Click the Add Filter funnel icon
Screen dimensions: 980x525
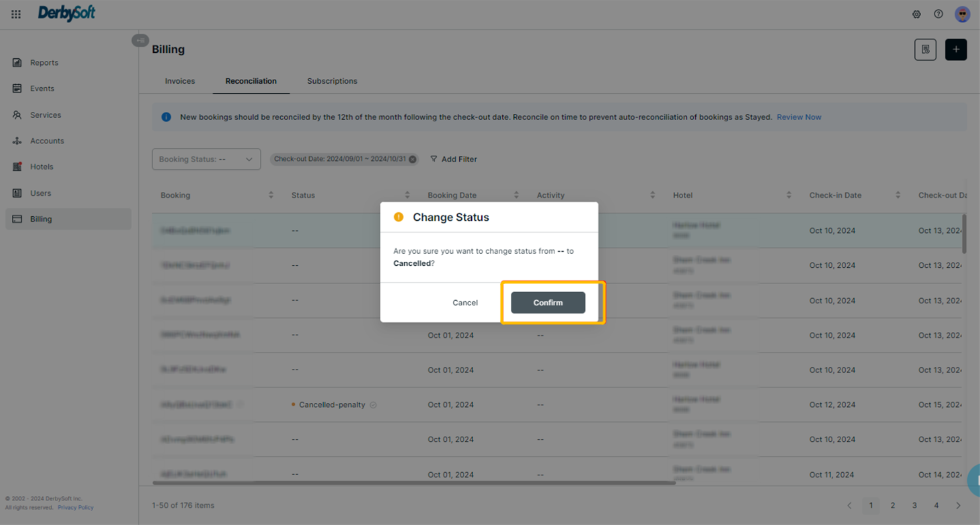(433, 159)
